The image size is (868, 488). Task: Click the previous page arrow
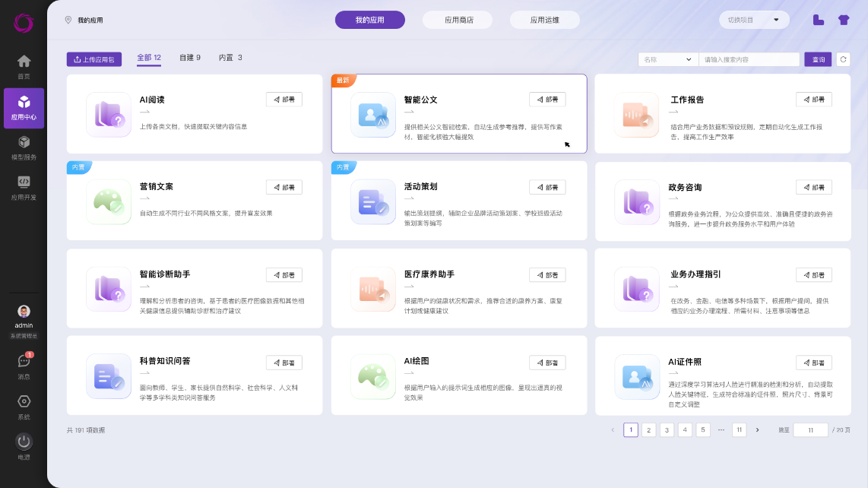613,429
